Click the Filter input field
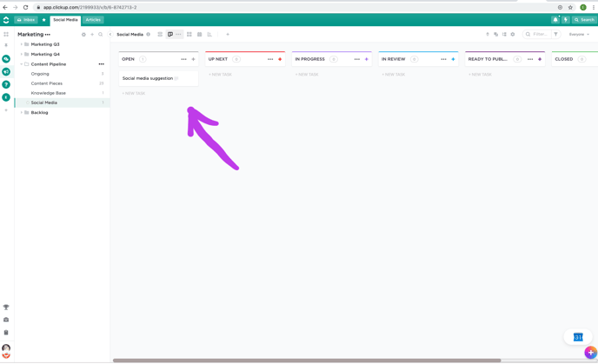 (x=537, y=35)
